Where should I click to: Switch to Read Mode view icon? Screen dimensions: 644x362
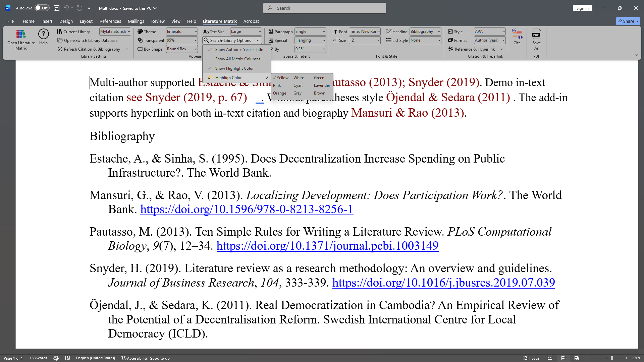[x=550, y=358]
